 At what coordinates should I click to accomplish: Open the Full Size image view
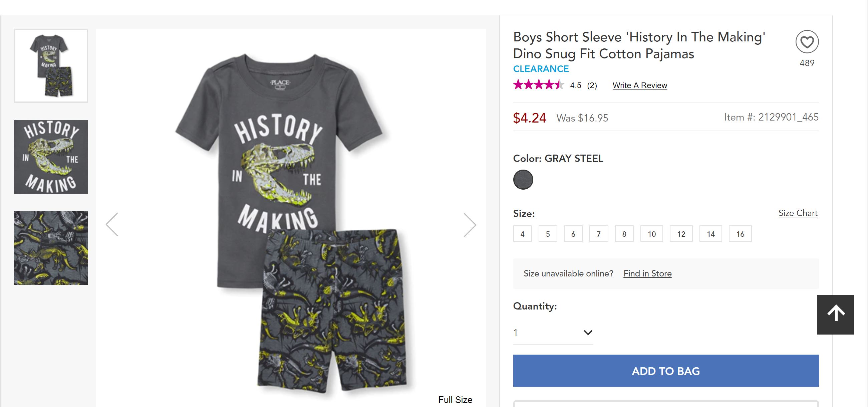[x=455, y=400]
